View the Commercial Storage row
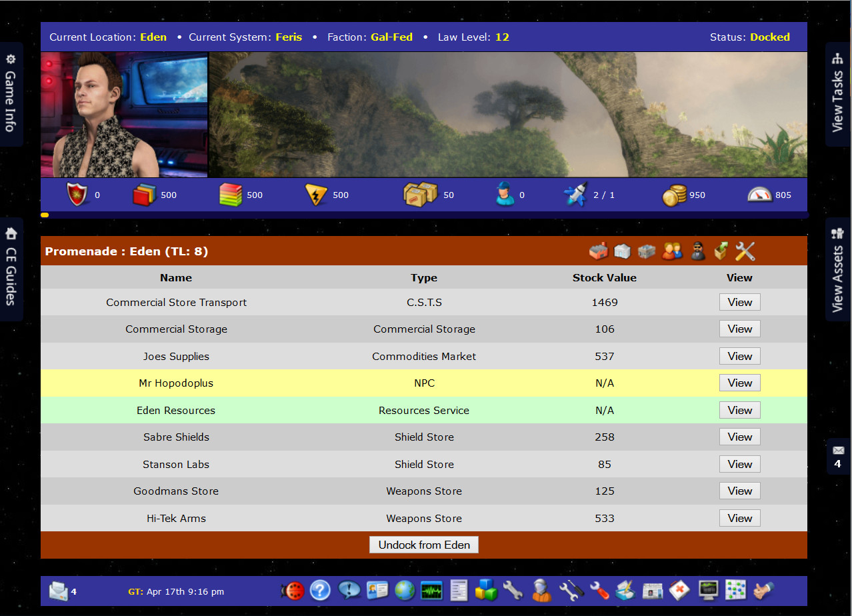The width and height of the screenshot is (852, 616). tap(739, 329)
